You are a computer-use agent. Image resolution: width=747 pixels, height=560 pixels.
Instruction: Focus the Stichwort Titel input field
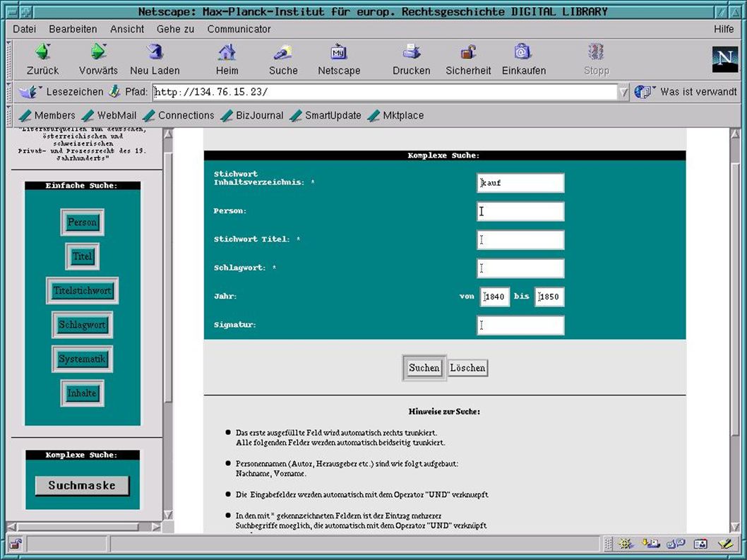click(520, 239)
